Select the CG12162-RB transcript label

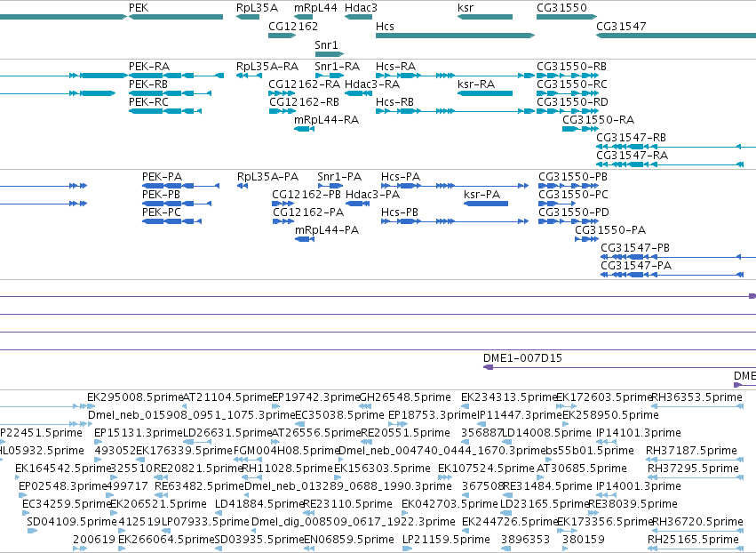304,102
